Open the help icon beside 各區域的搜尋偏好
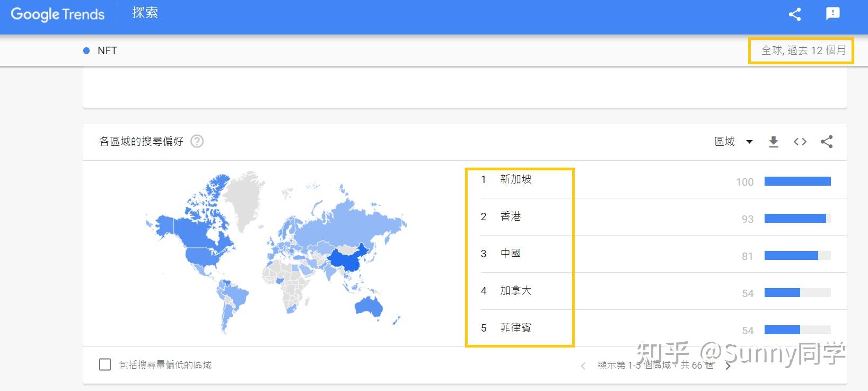This screenshot has height=391, width=868. point(197,142)
